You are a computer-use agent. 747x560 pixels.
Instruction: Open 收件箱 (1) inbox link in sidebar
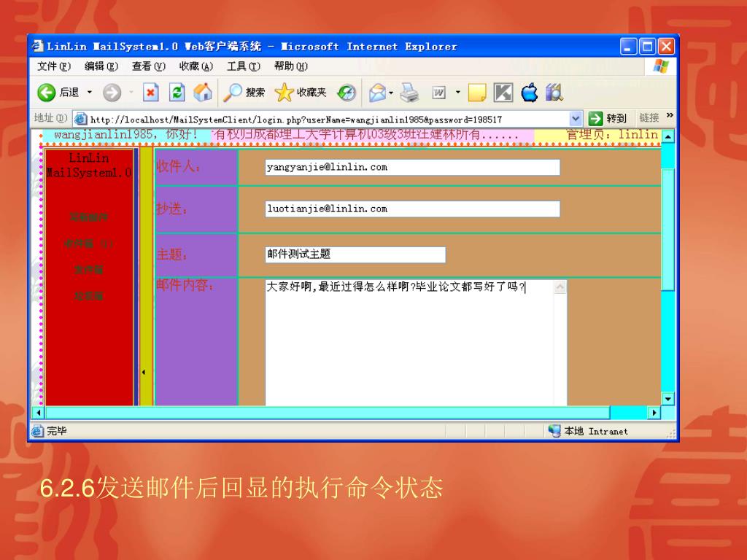[x=89, y=244]
